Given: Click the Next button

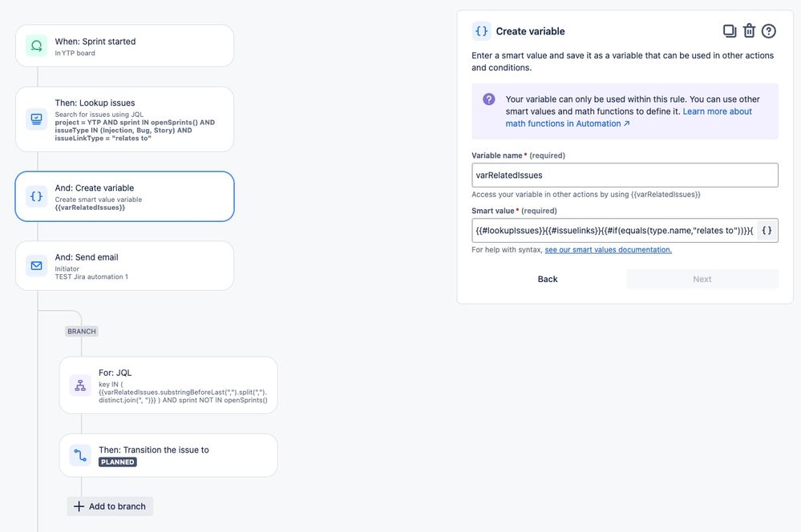Looking at the screenshot, I should (702, 279).
